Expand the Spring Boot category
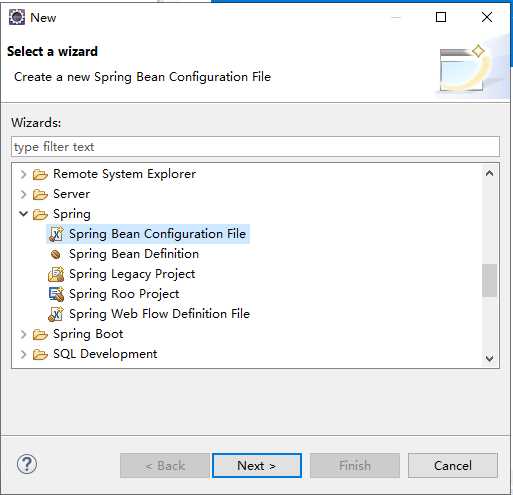Screen dimensions: 513x495 (x=23, y=334)
